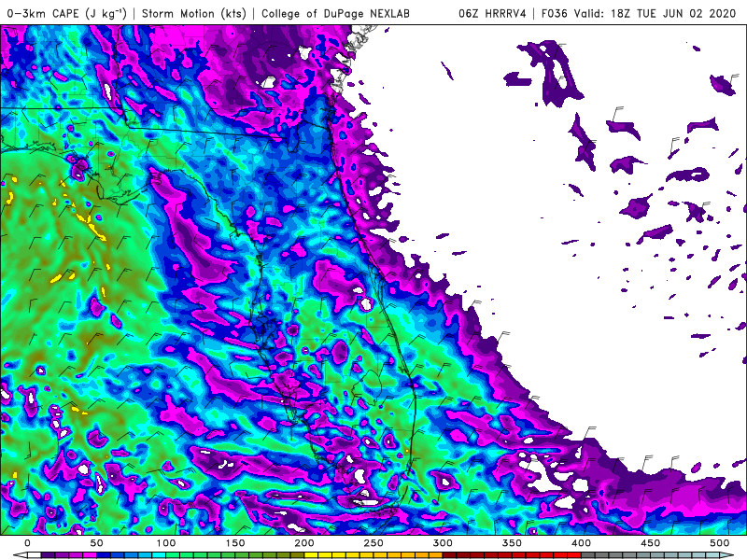Click the colorbar label '0'

28,543
